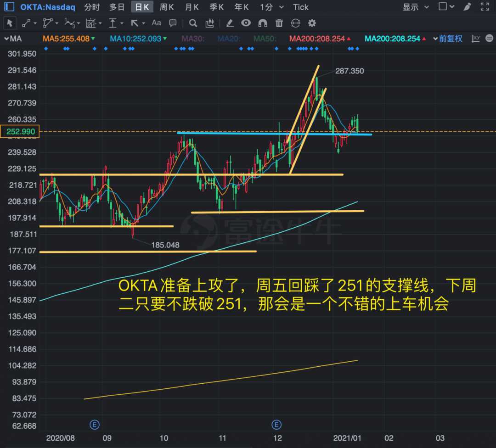Click the magnifier zoom tool
Screen dimensions: 496x448
tap(193, 23)
